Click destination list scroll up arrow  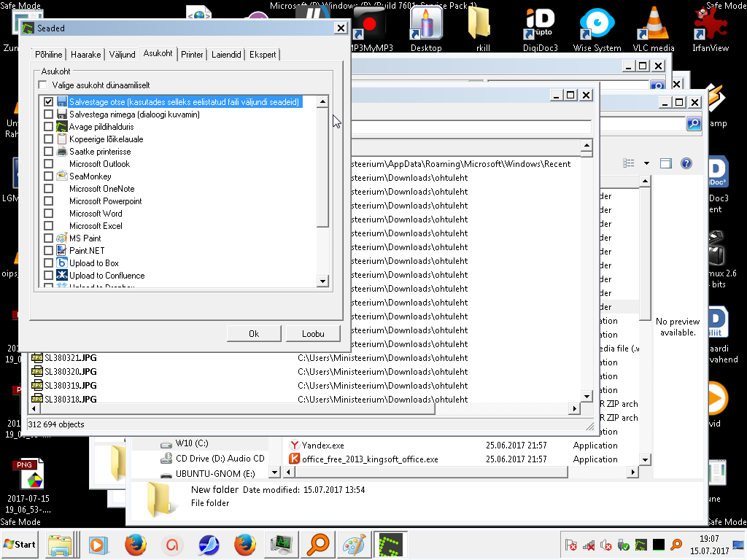click(322, 101)
